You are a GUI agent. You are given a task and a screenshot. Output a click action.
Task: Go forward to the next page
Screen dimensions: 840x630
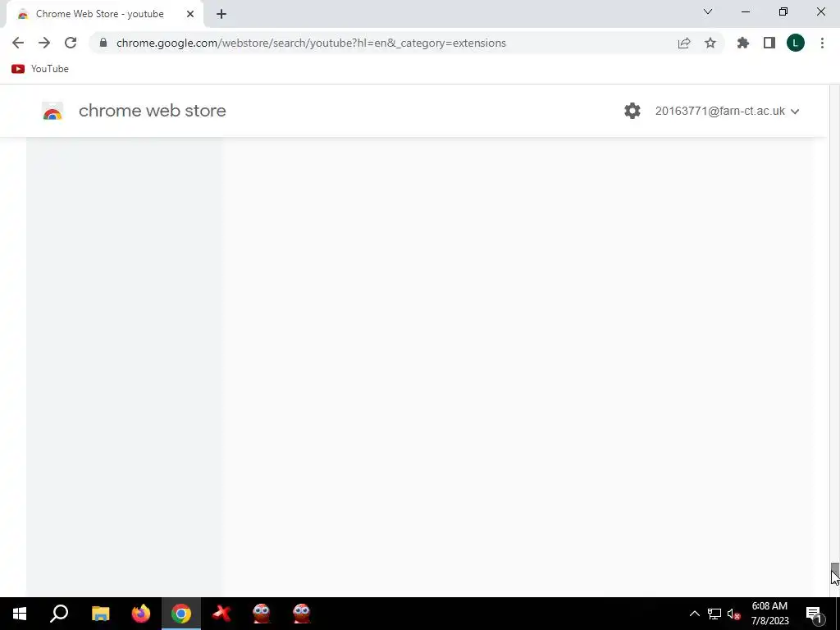pos(44,43)
